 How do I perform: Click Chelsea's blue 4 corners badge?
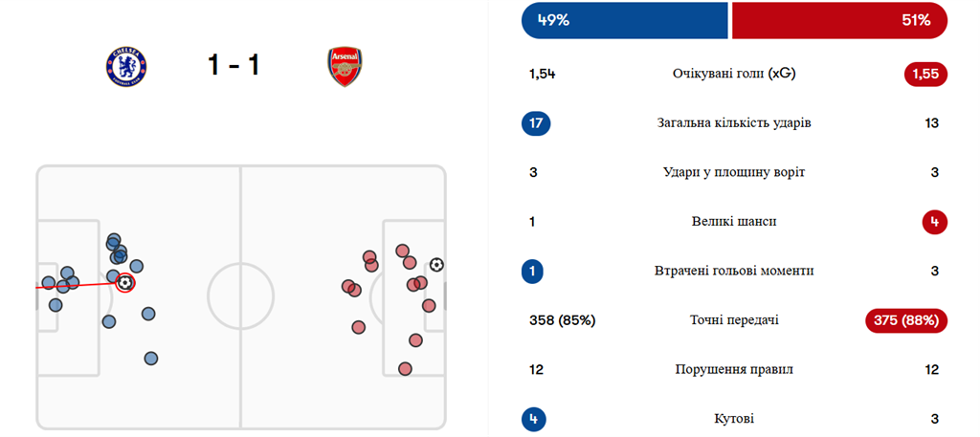(x=533, y=419)
